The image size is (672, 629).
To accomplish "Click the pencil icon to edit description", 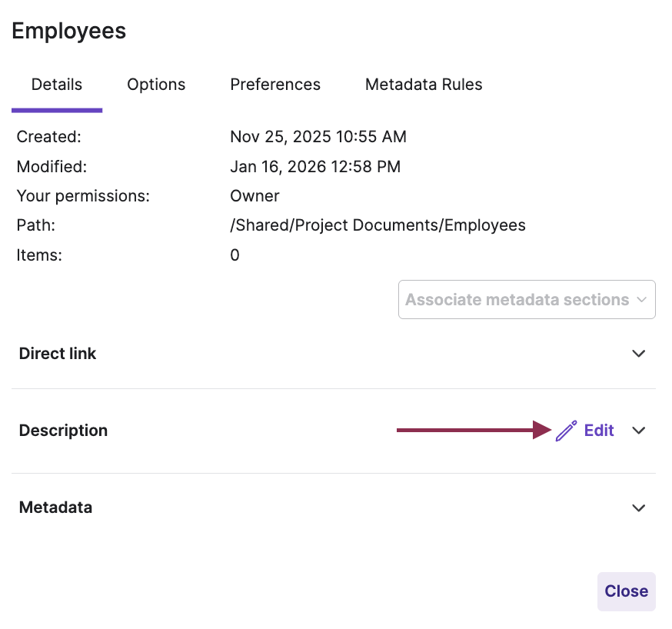I will tap(566, 430).
